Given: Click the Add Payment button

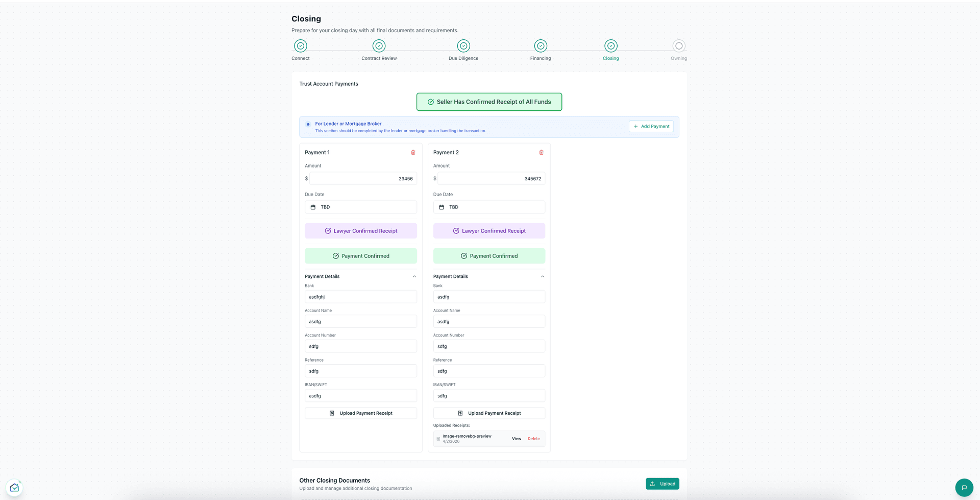Looking at the screenshot, I should [x=651, y=126].
